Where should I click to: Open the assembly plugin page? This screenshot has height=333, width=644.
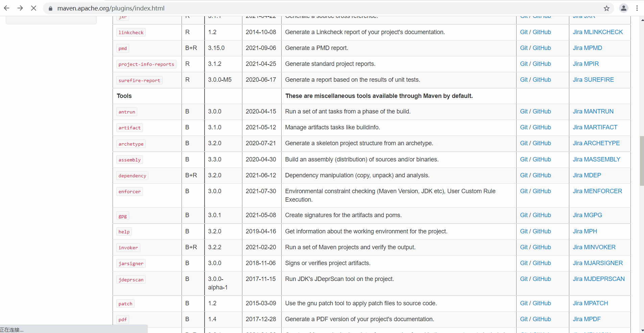coord(129,160)
